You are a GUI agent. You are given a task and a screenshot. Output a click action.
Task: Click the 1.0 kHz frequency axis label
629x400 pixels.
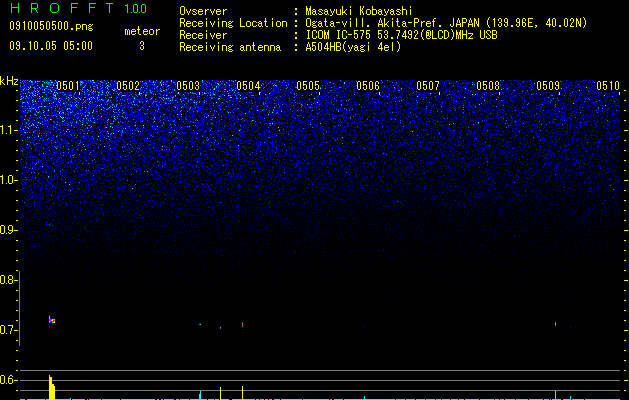[8, 180]
